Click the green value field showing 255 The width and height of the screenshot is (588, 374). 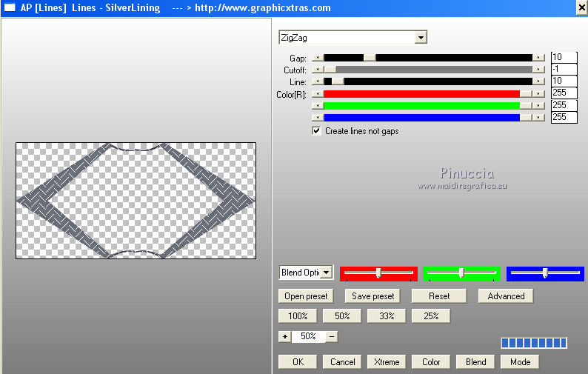[x=564, y=105]
